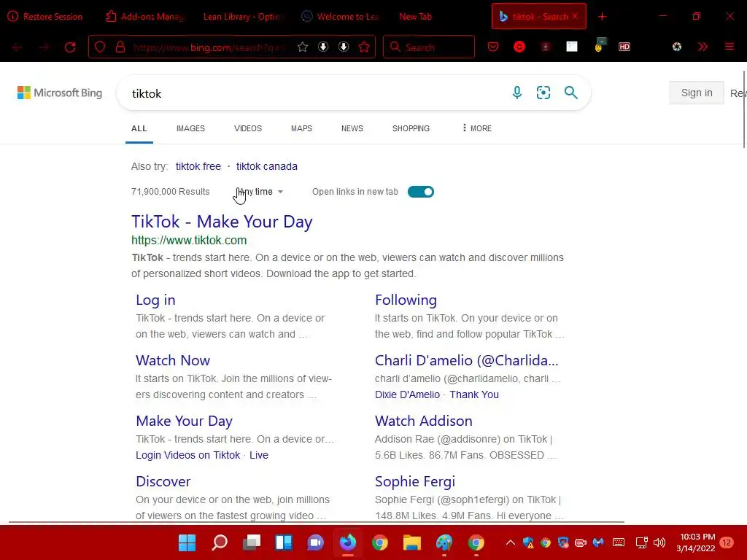Open volume control in system tray
The height and width of the screenshot is (560, 747).
coord(659,542)
